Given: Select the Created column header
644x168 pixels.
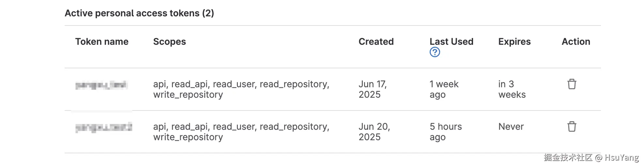Looking at the screenshot, I should coord(376,42).
